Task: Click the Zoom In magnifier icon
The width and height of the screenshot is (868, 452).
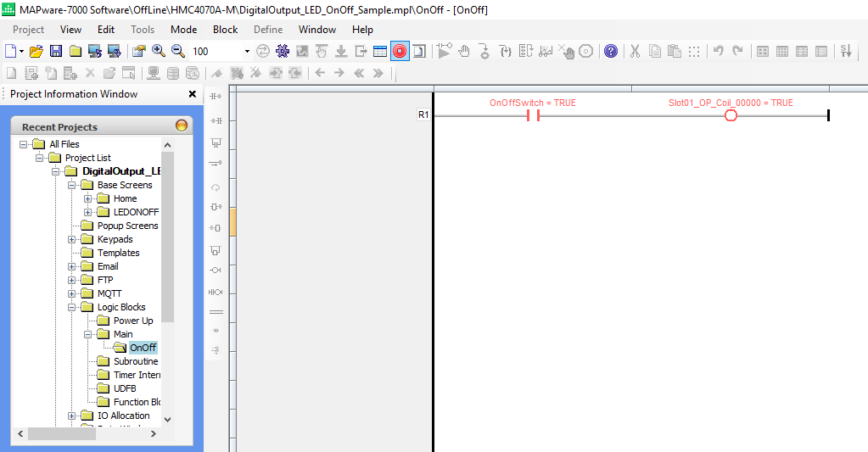Action: (159, 52)
